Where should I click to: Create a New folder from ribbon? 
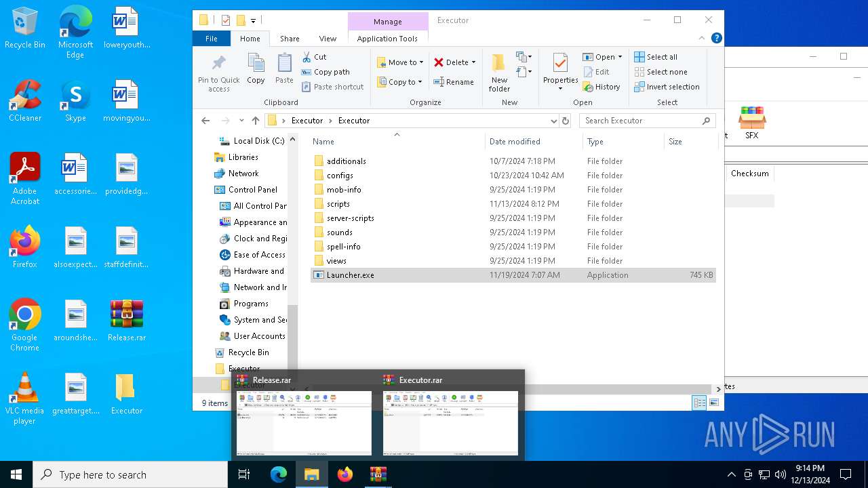(x=499, y=73)
